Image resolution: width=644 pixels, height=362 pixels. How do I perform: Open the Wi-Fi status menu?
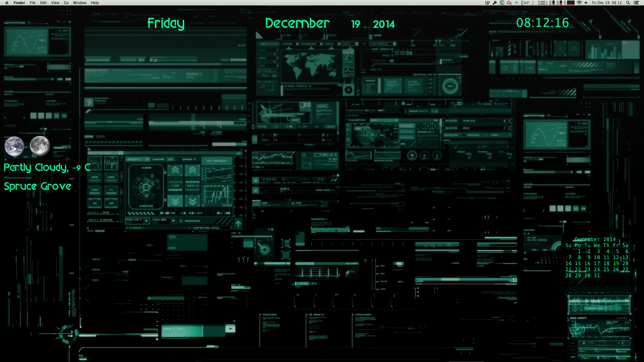pos(579,3)
